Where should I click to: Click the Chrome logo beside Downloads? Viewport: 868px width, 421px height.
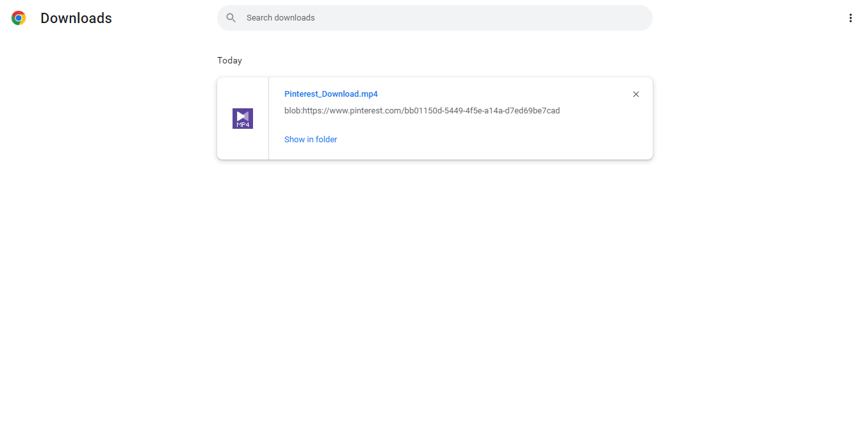[19, 18]
